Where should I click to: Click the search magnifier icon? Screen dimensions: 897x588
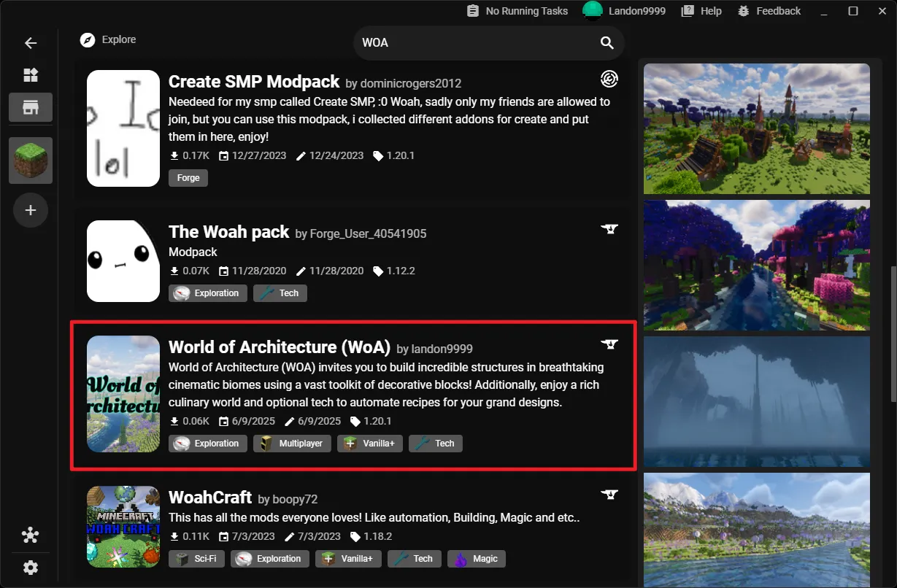click(607, 43)
